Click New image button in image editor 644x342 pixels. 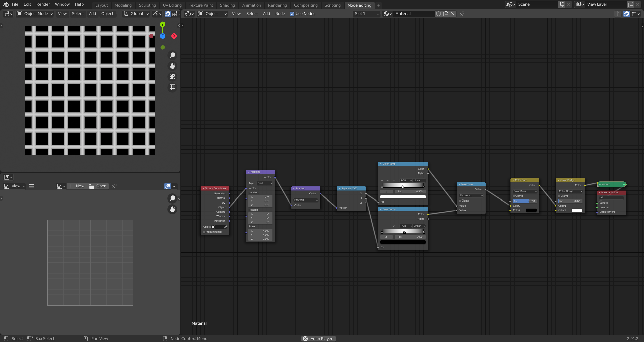[77, 186]
